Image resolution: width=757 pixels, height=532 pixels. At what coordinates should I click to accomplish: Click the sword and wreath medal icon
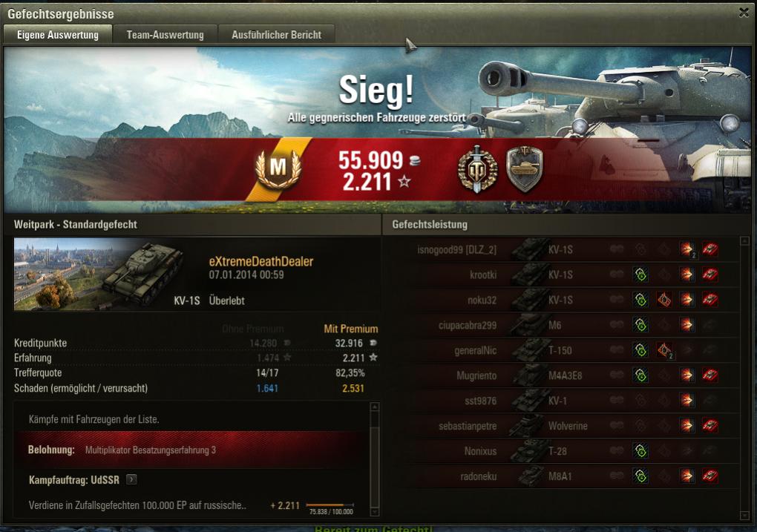click(x=477, y=169)
